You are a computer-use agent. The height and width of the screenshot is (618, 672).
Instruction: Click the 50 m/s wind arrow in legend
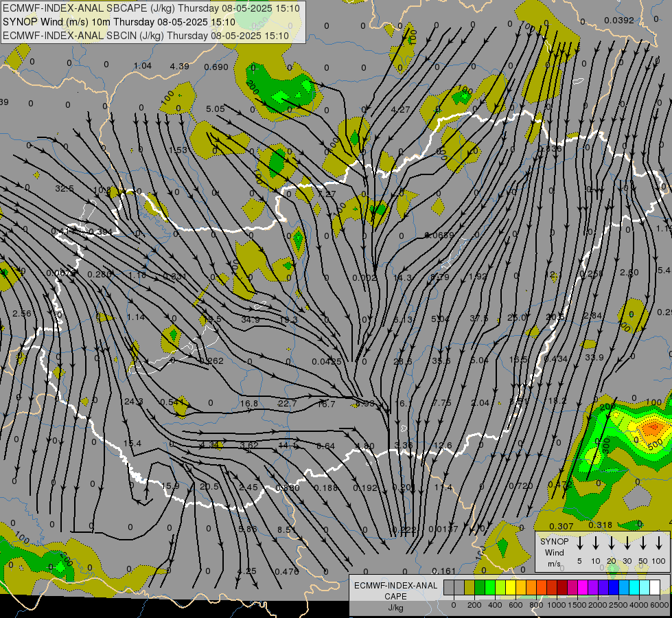pos(643,543)
